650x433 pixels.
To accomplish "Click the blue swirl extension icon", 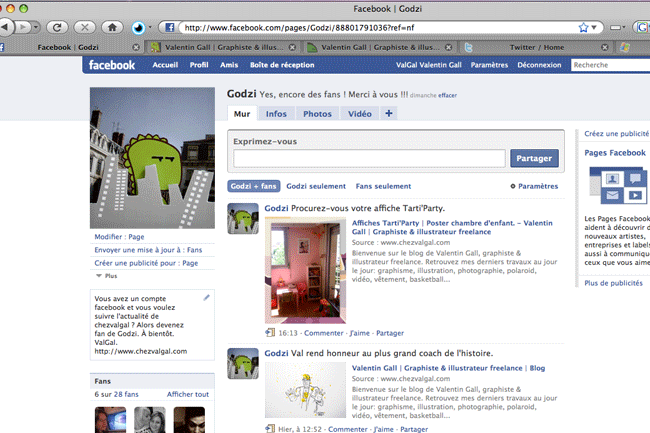I will (138, 28).
